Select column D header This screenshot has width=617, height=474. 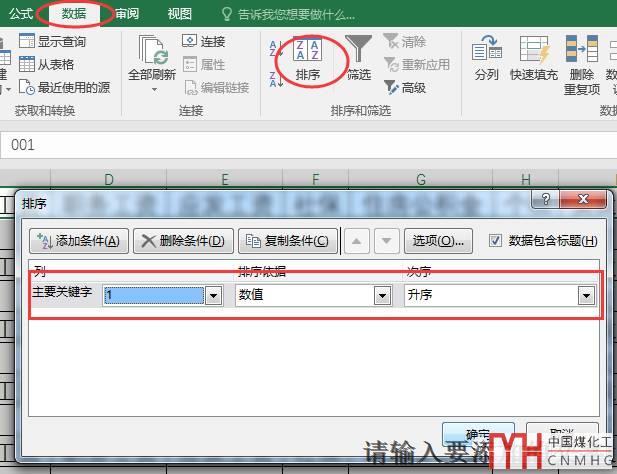(x=109, y=179)
